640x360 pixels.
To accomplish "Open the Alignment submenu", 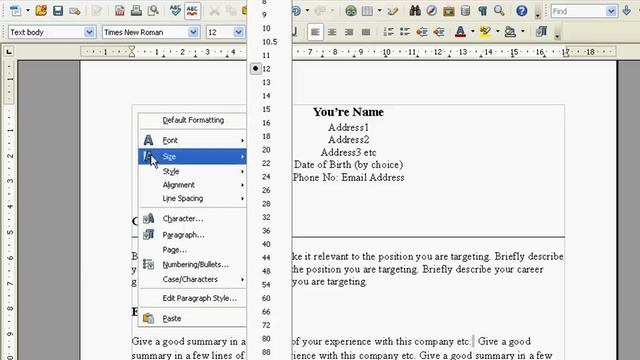I will pos(193,185).
